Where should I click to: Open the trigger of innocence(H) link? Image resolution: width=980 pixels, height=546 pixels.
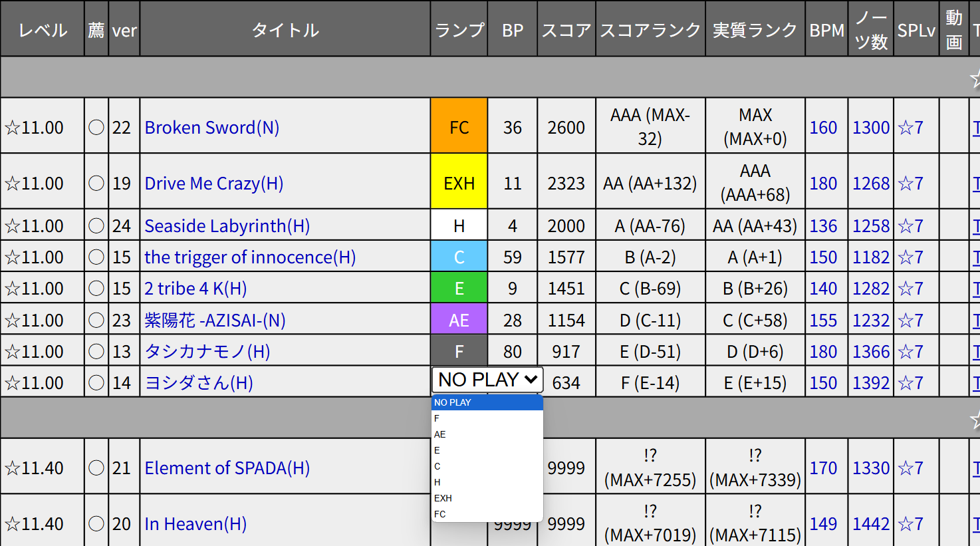[250, 257]
